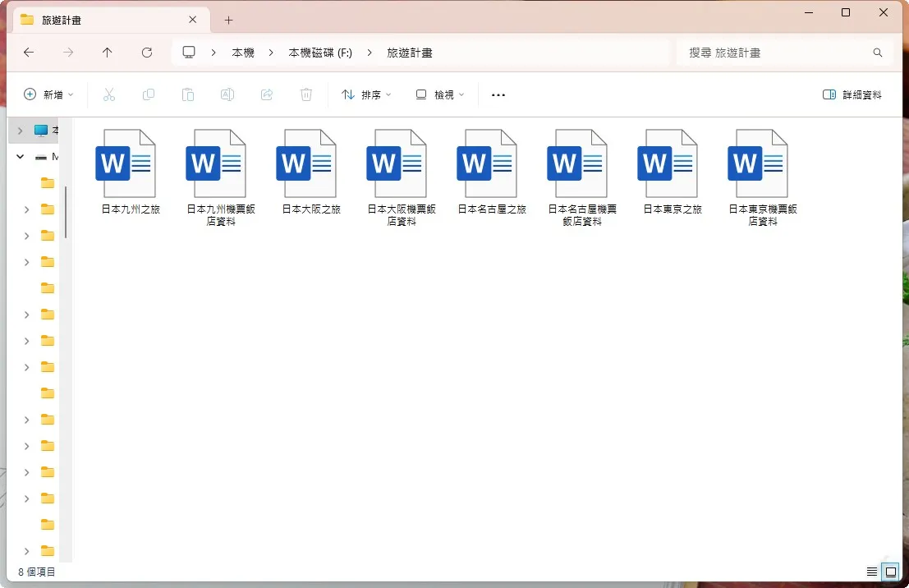Screen dimensions: 909x588
Task: Click the 8 個項目 status text
Action: [x=36, y=572]
